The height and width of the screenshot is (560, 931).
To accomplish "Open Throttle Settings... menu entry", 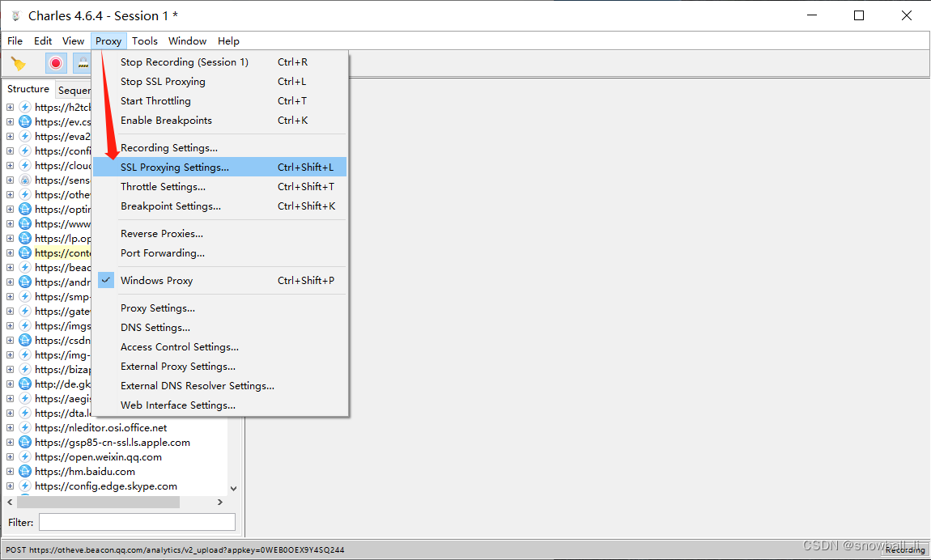I will (x=219, y=187).
